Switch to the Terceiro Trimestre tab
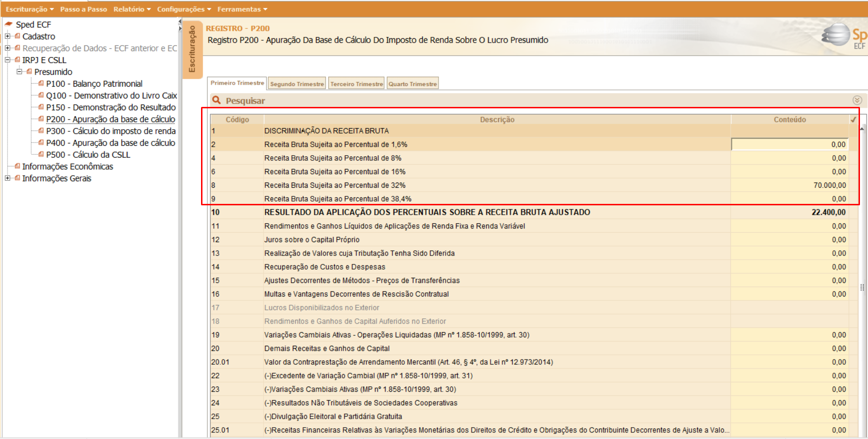 (x=357, y=84)
